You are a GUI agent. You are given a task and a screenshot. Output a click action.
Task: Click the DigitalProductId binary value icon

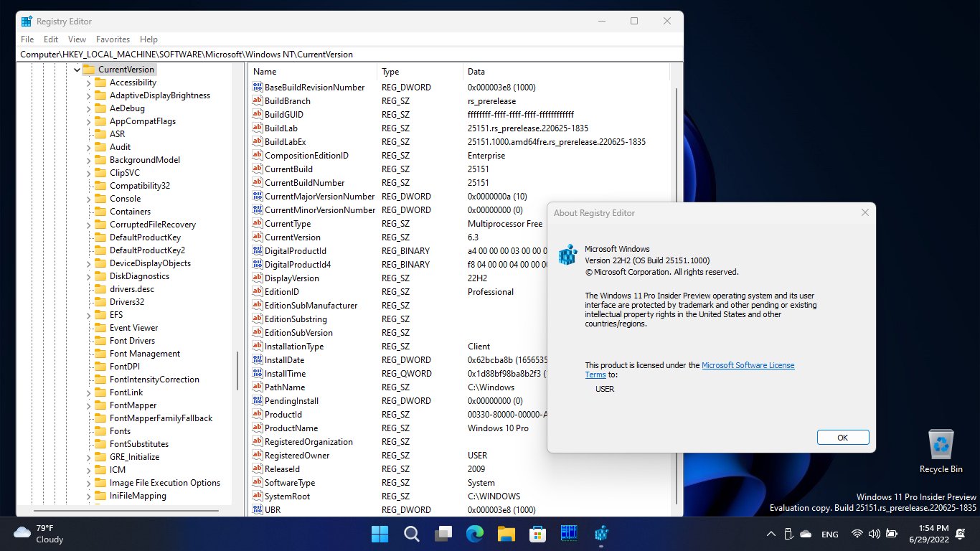pyautogui.click(x=258, y=251)
